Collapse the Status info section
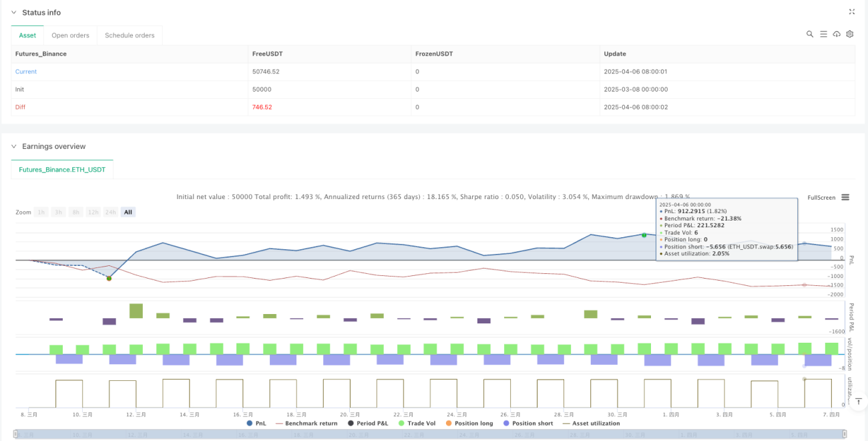868x441 pixels. 14,13
